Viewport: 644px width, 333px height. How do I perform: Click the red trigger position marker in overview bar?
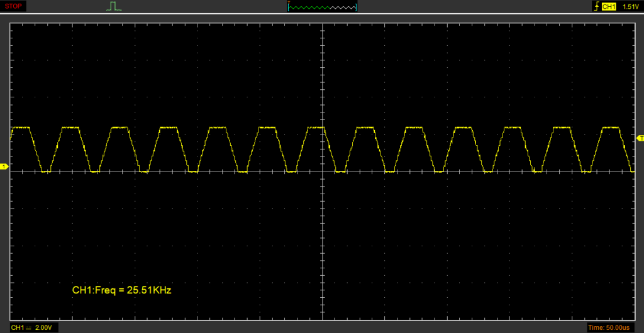click(x=288, y=3)
